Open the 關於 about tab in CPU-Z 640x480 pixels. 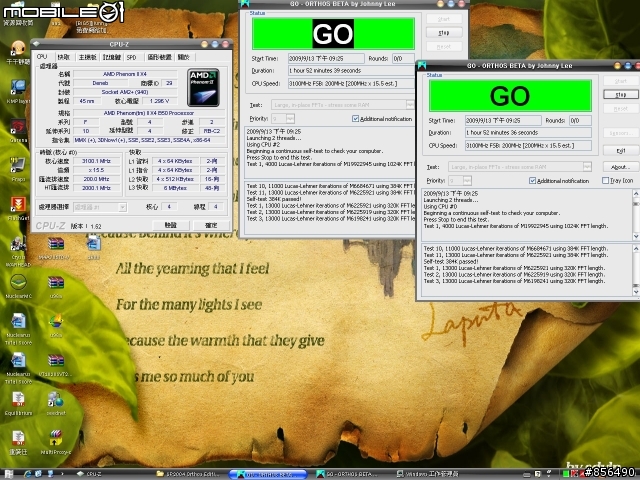pyautogui.click(x=184, y=57)
